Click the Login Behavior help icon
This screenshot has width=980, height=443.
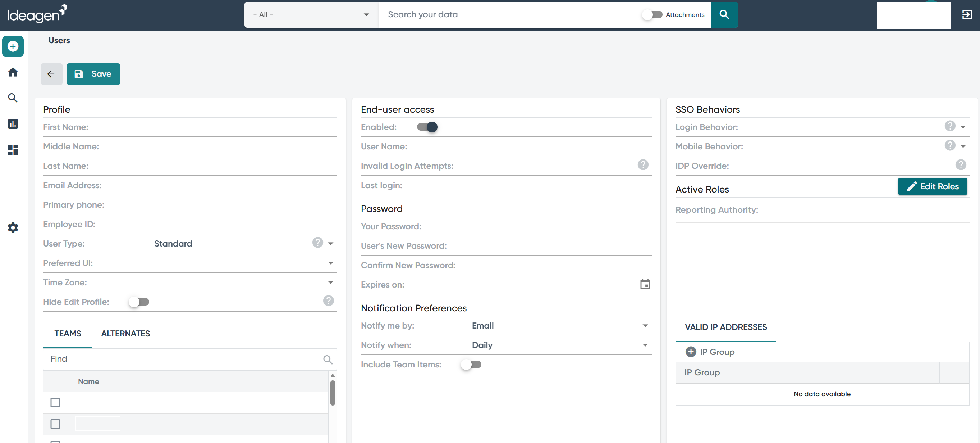point(949,126)
